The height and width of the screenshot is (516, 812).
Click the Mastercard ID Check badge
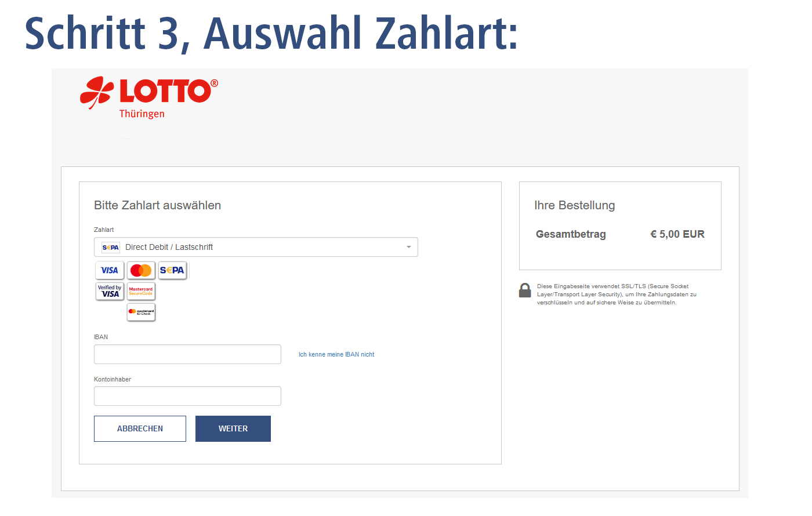pos(141,312)
